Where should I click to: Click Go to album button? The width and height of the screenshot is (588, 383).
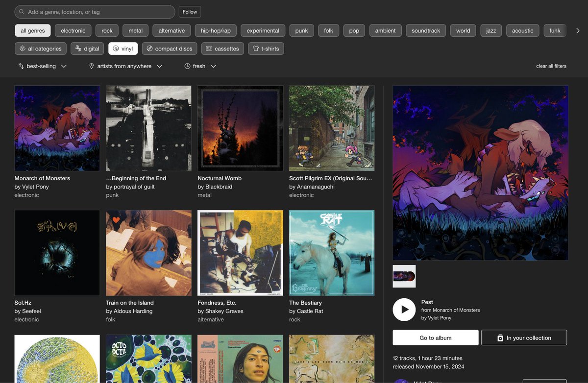(x=436, y=337)
